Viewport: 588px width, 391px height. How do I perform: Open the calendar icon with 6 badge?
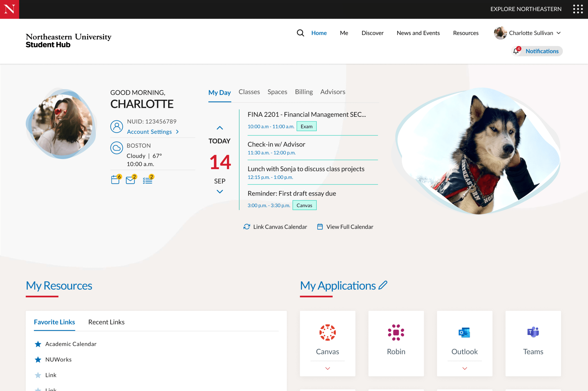coord(115,180)
